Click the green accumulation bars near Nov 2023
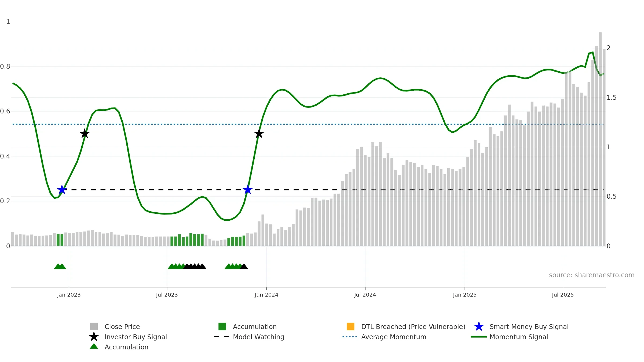Screen dimensions: 644x362 coord(236,241)
